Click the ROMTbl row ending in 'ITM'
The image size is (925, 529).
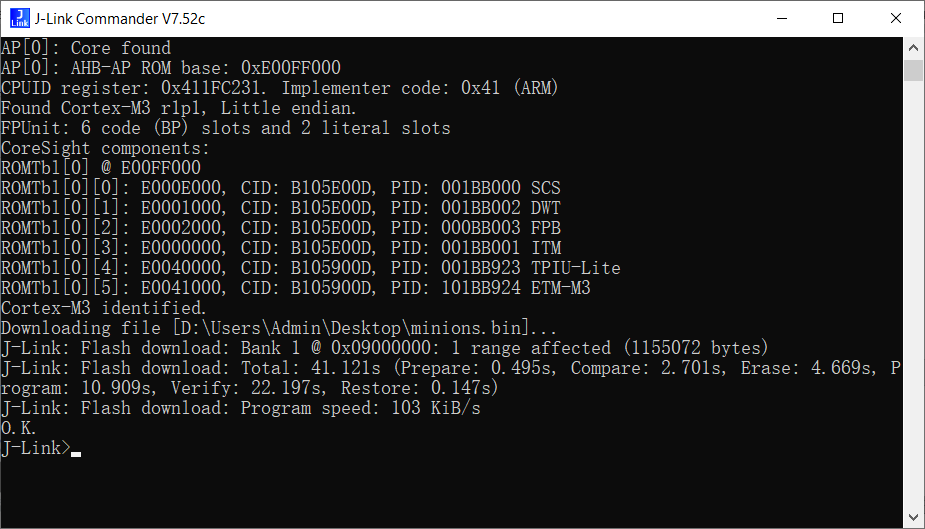pyautogui.click(x=281, y=248)
